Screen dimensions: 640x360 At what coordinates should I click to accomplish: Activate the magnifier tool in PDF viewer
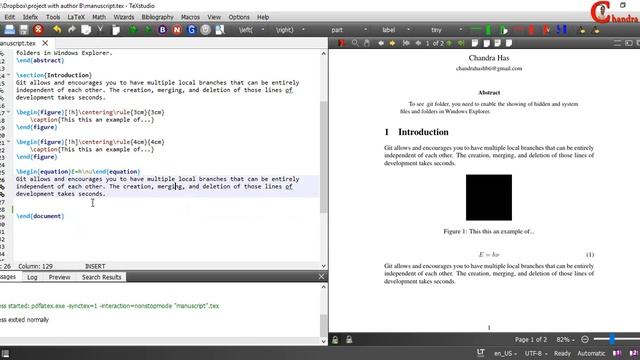355,43
